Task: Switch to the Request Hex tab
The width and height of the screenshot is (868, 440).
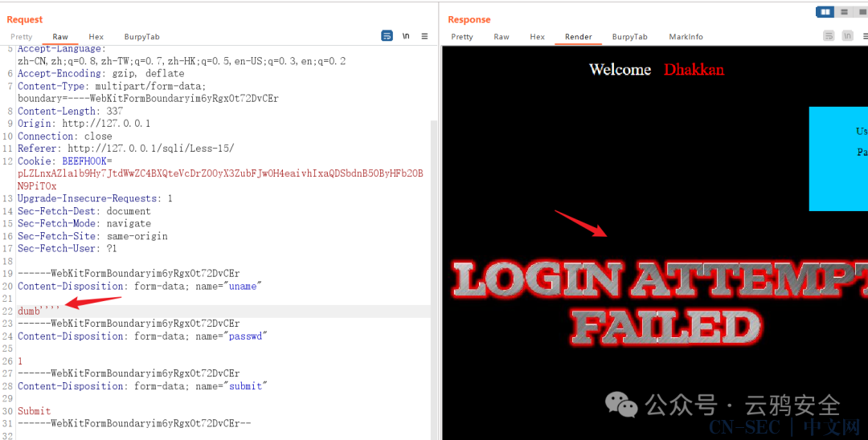Action: [x=96, y=37]
